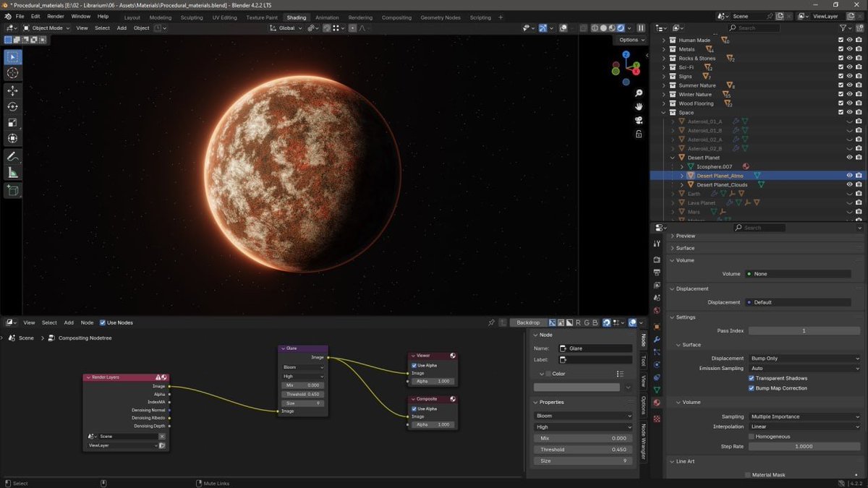Switch to the Shading workspace tab

coord(295,17)
